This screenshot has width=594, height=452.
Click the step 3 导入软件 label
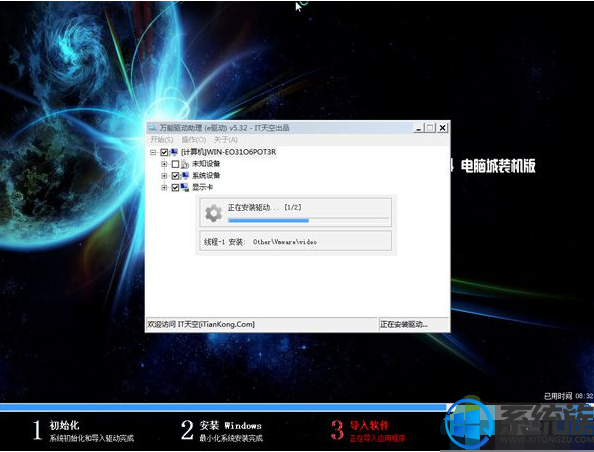pos(369,425)
